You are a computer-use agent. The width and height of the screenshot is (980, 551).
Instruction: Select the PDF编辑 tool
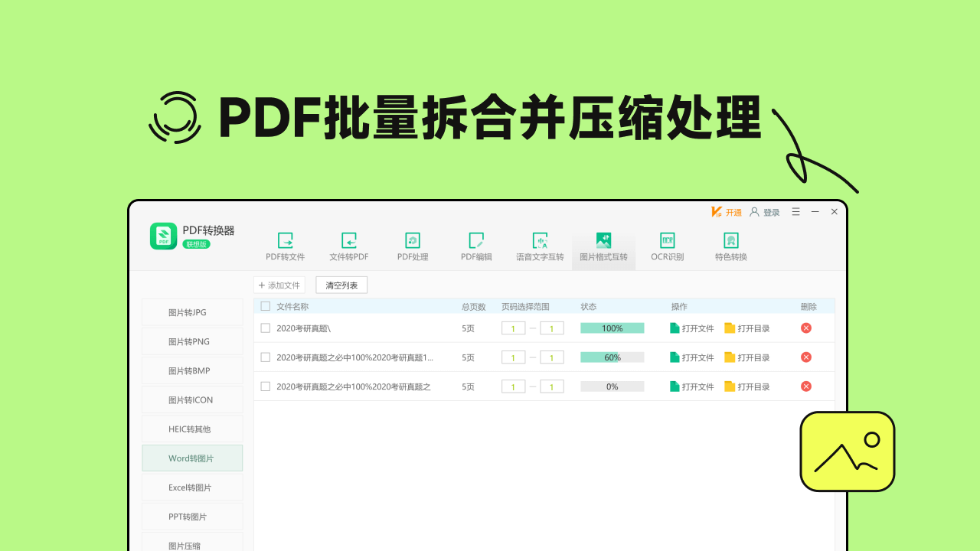click(476, 245)
